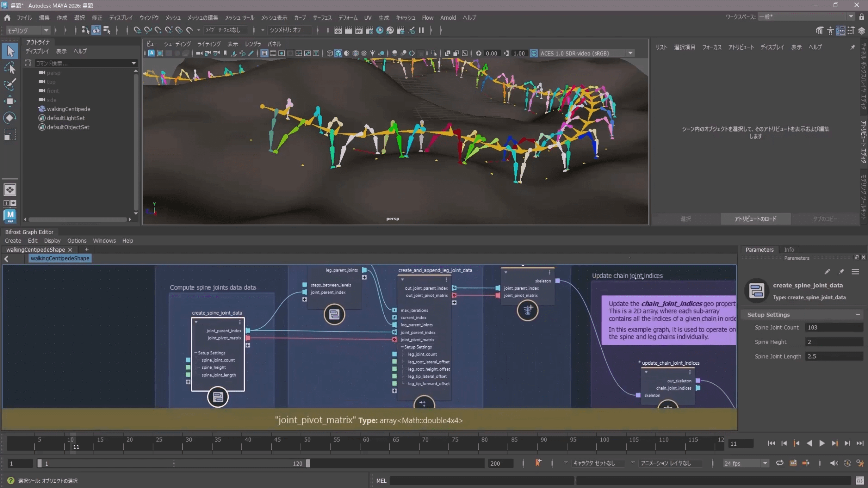Toggle wireframe cube display icon

330,53
